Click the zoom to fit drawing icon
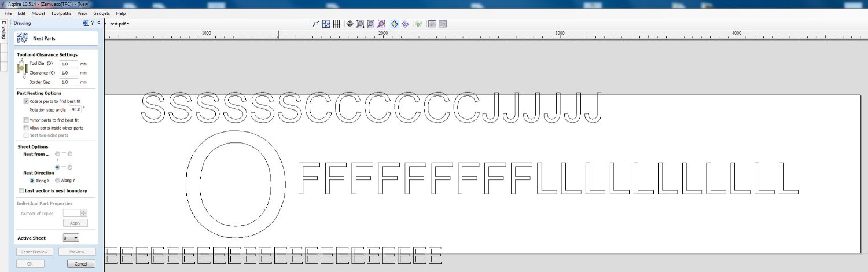The width and height of the screenshot is (868, 272). click(371, 24)
